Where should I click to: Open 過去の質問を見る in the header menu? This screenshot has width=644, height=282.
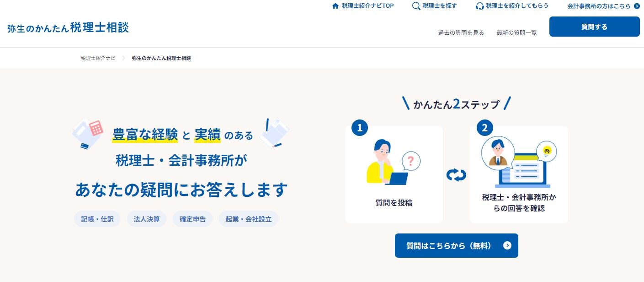[x=461, y=33]
